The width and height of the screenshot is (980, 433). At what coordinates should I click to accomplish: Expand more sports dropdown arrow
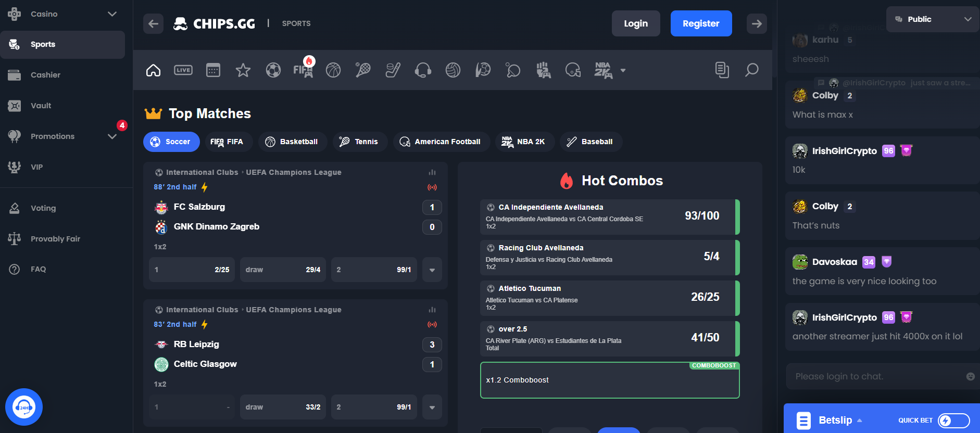tap(623, 70)
